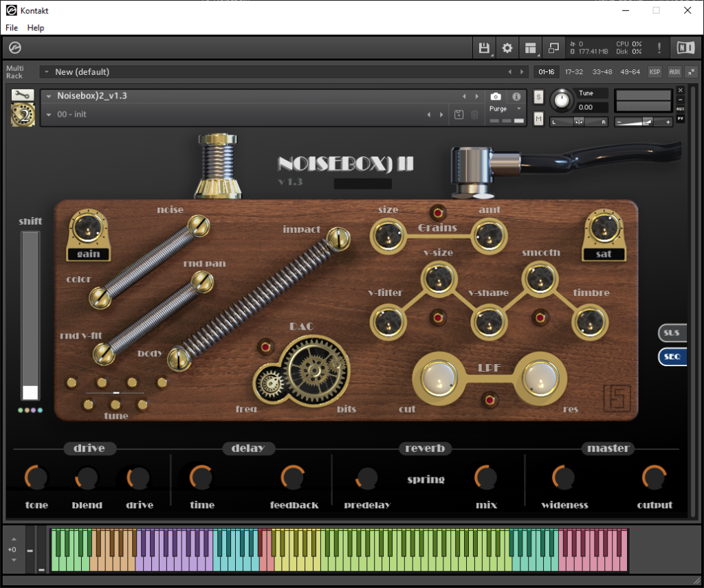The image size is (704, 588).
Task: Click the PV button on instrument header
Action: click(x=680, y=119)
